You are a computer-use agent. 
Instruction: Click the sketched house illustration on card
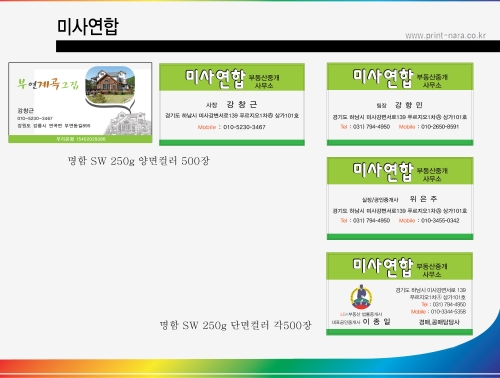(128, 123)
